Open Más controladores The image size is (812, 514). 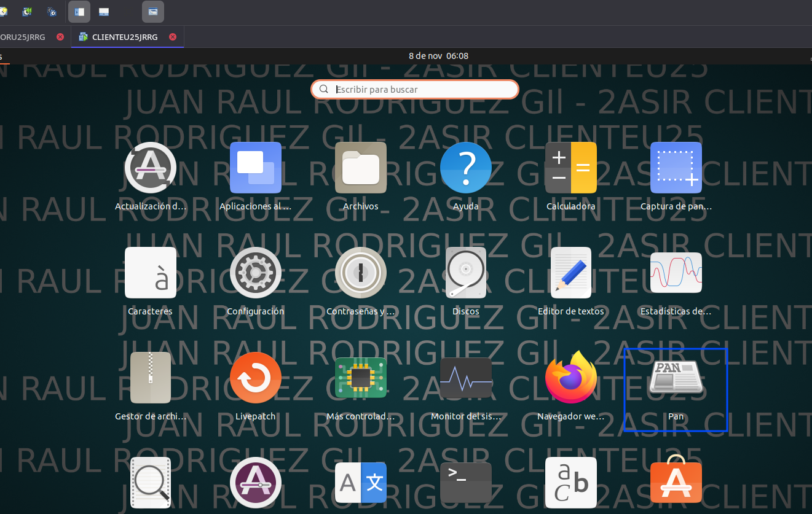361,378
